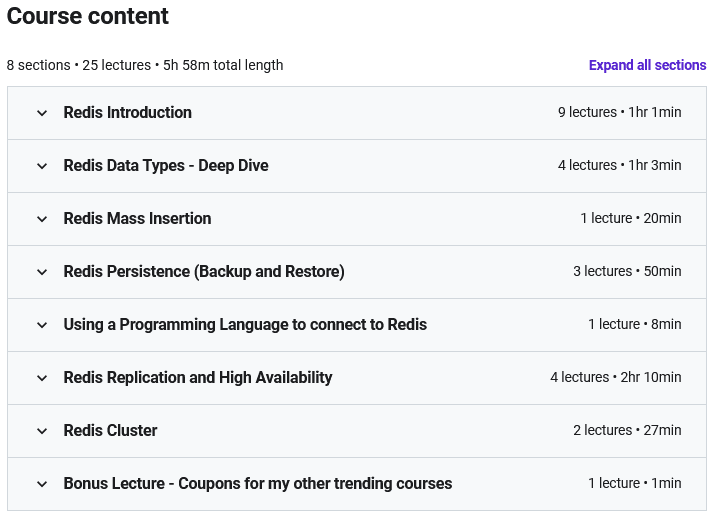Click the chevron beside Redis Data Types

click(42, 166)
